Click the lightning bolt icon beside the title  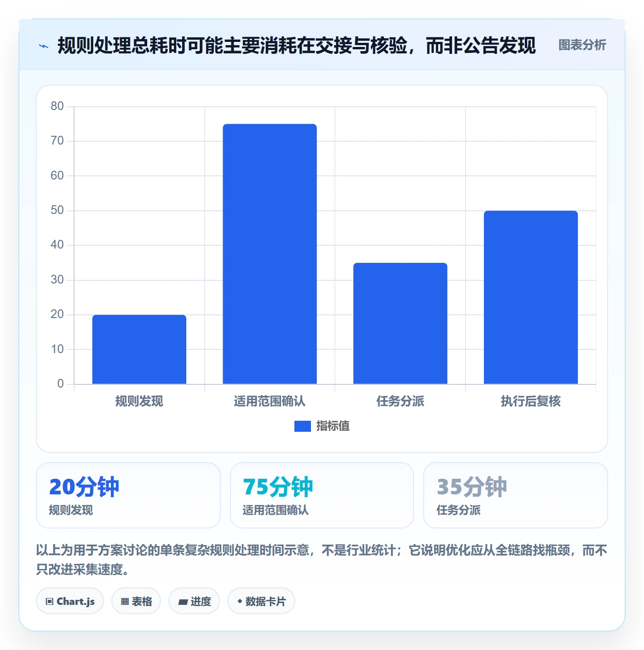(x=44, y=46)
